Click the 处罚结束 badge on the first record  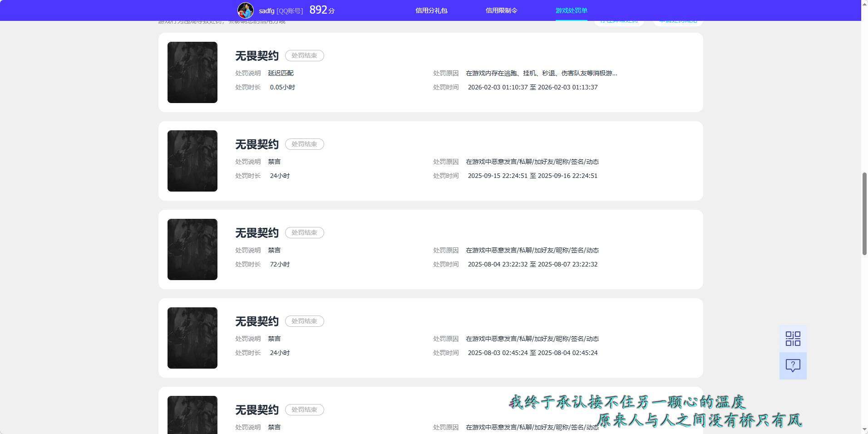pos(304,55)
